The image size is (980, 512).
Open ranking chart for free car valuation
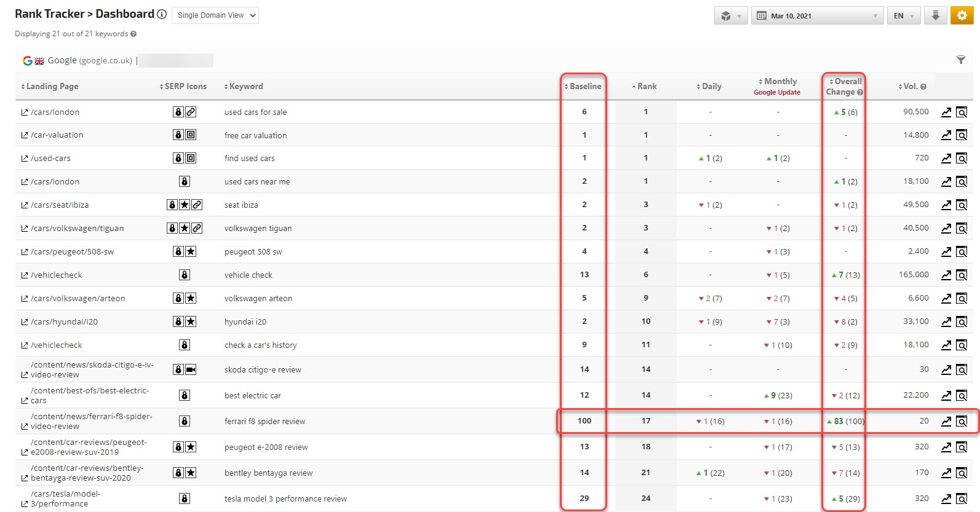click(x=946, y=135)
